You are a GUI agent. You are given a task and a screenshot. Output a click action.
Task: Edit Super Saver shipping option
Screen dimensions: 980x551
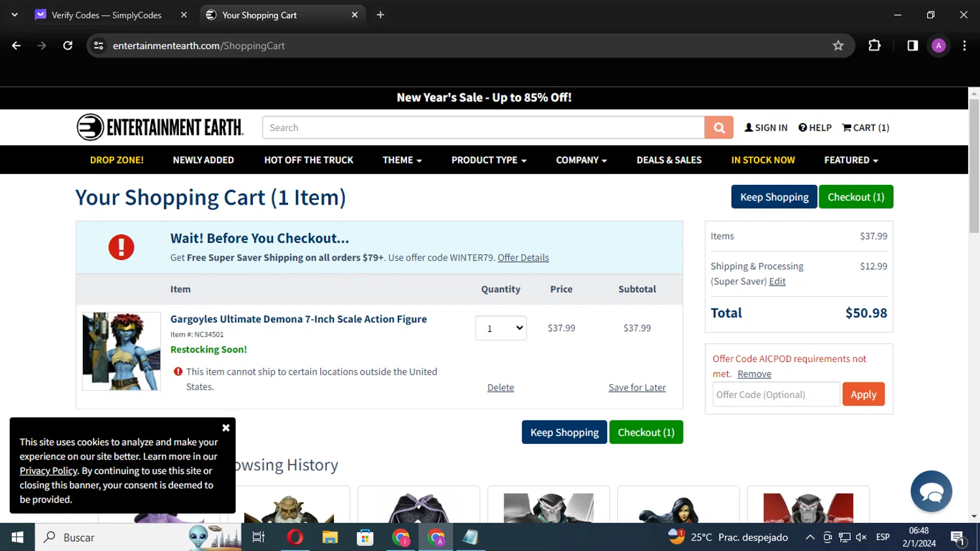pos(777,281)
